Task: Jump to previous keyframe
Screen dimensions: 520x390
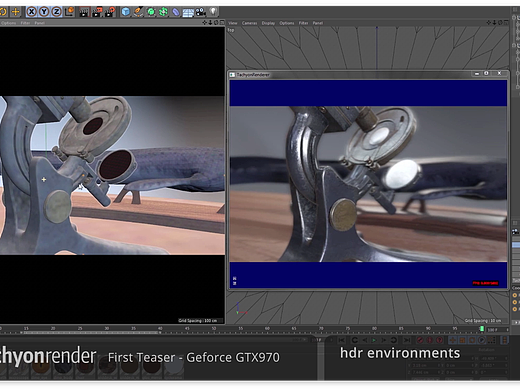Action: coord(354,340)
